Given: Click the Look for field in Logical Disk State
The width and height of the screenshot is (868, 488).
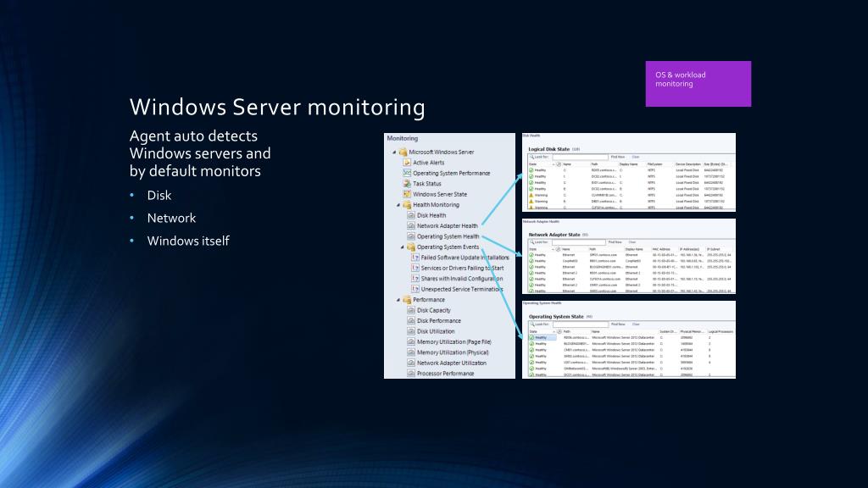Looking at the screenshot, I should [x=580, y=157].
